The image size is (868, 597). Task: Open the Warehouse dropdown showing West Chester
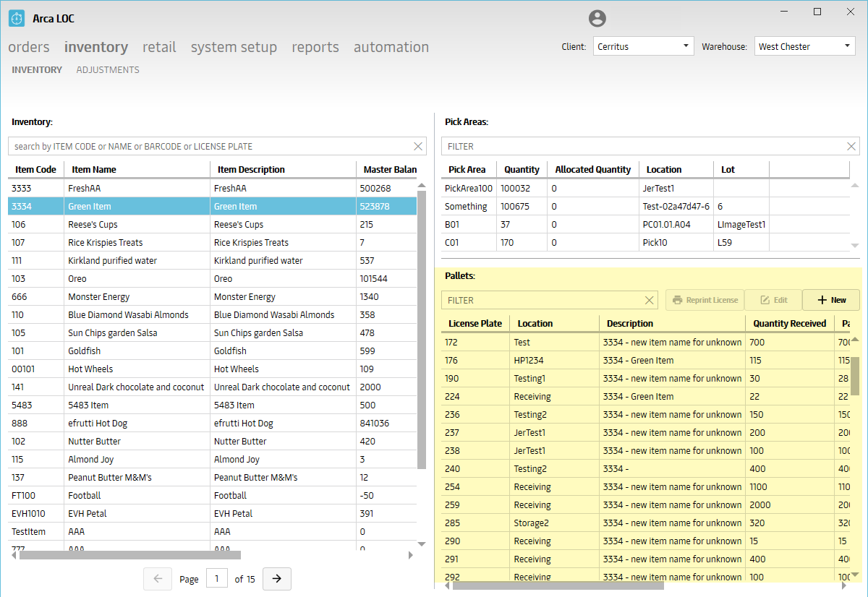[805, 46]
